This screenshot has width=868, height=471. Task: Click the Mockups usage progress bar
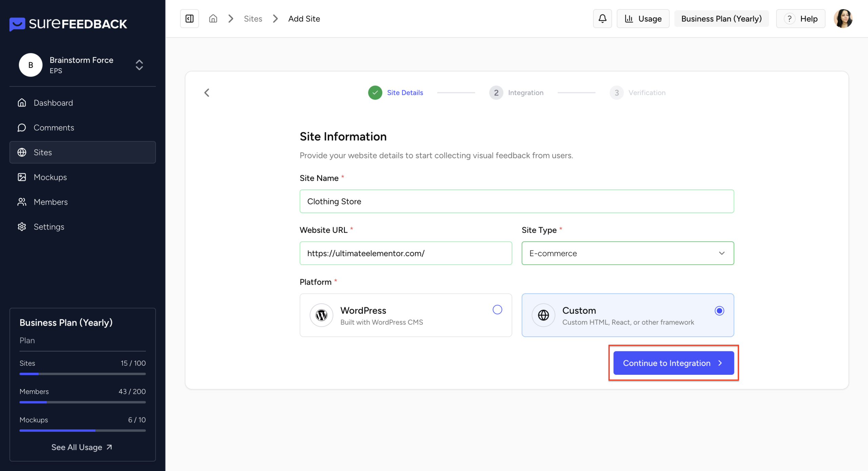(x=82, y=430)
